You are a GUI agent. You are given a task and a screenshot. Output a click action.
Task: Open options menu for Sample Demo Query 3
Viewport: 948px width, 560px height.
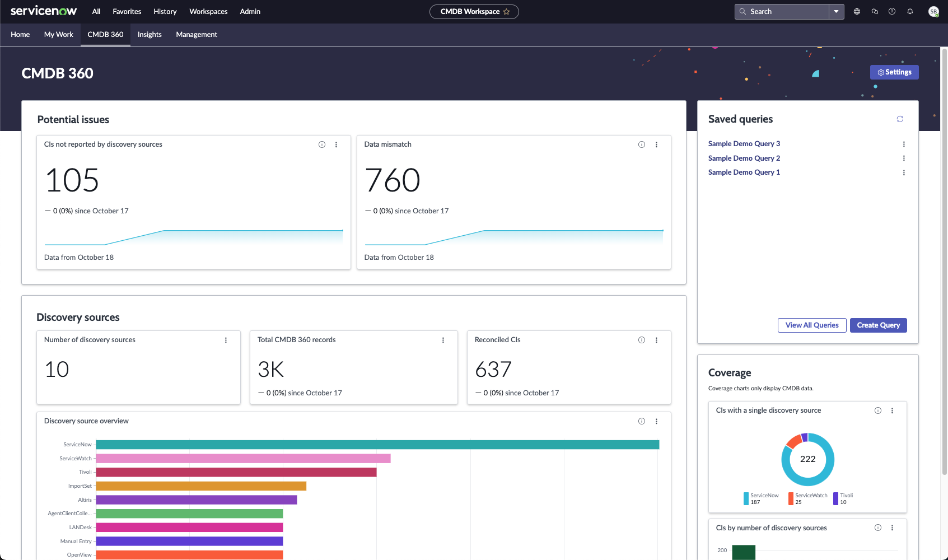click(904, 144)
